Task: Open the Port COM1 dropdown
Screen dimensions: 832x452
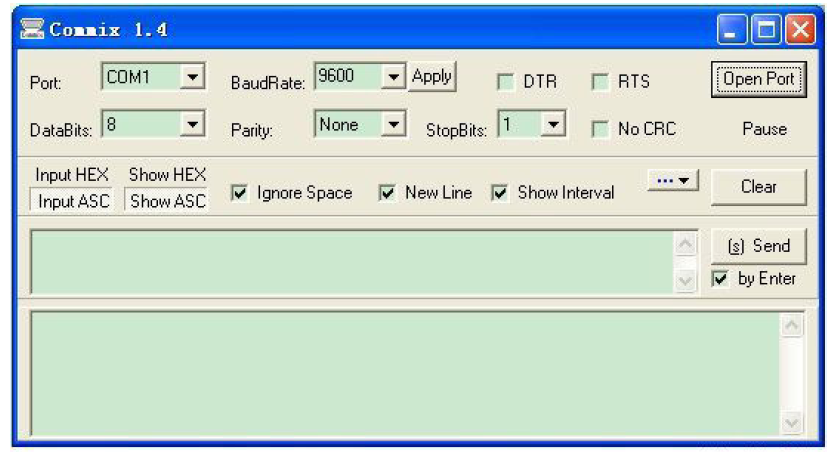Action: point(193,77)
